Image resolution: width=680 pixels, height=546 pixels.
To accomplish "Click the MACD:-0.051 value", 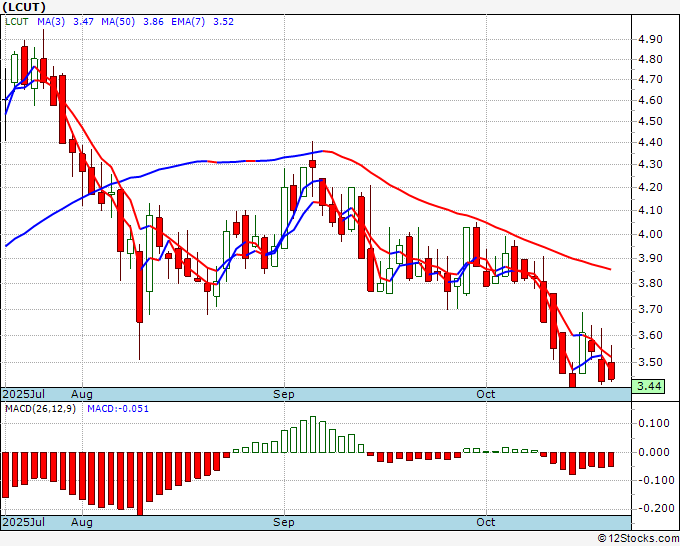I will (x=118, y=409).
